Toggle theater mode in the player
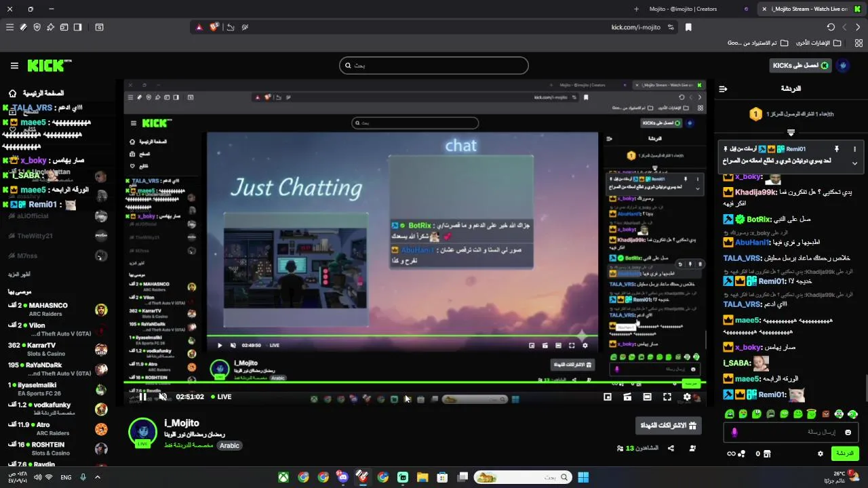 [648, 397]
